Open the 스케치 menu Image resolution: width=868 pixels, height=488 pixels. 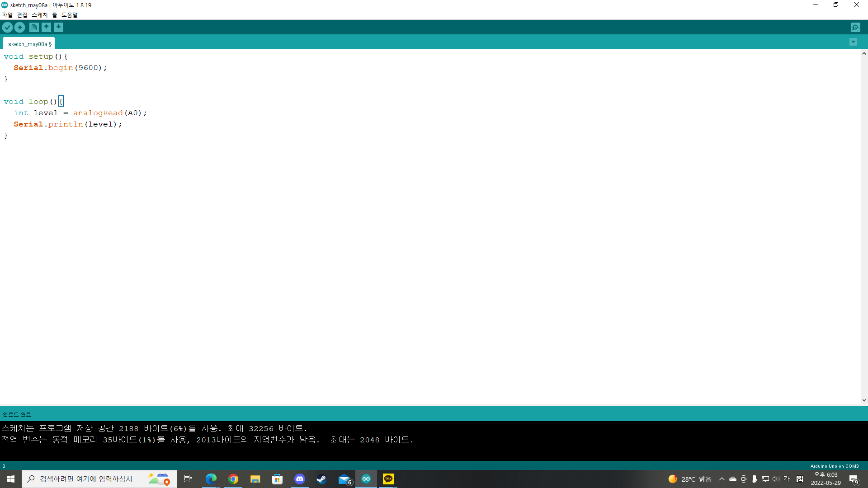tap(40, 15)
